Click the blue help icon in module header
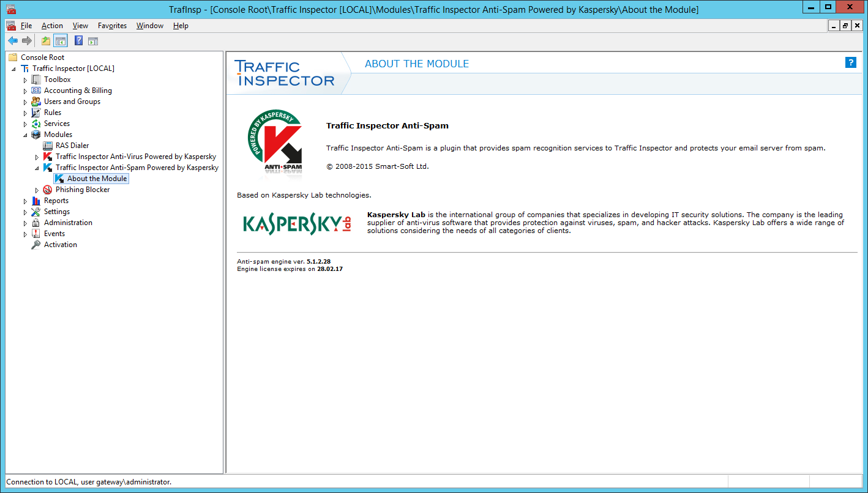 tap(850, 62)
